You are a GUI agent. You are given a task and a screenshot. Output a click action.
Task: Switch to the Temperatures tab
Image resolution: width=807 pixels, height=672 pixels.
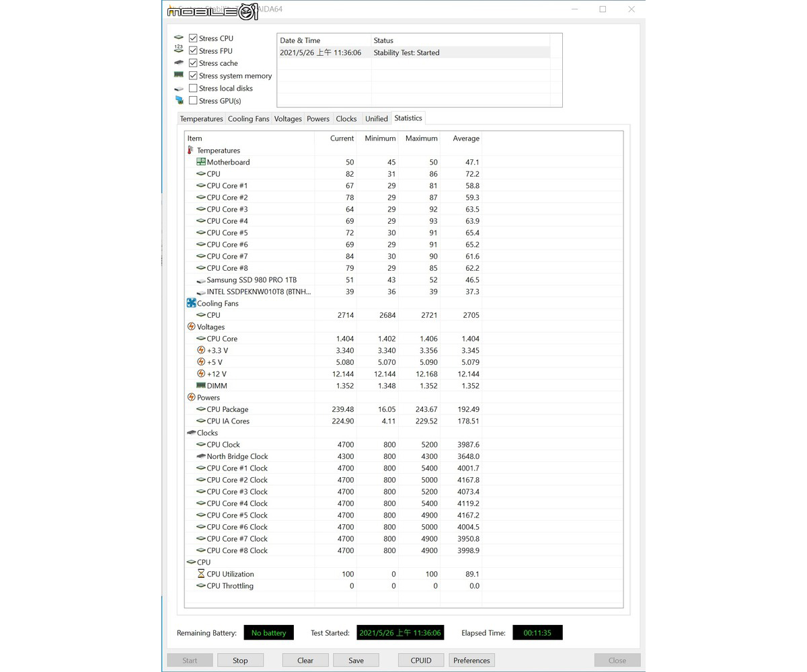[x=201, y=119]
